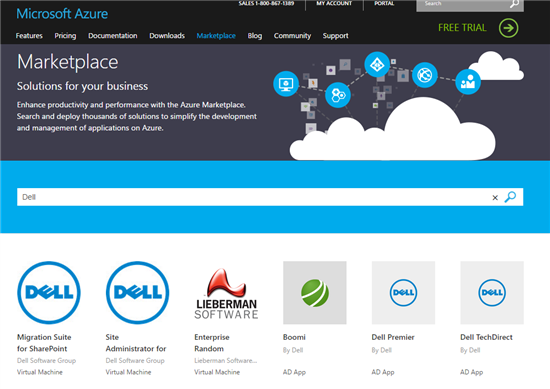Viewport: 550px width, 389px height.
Task: Open the Support page
Action: [335, 36]
